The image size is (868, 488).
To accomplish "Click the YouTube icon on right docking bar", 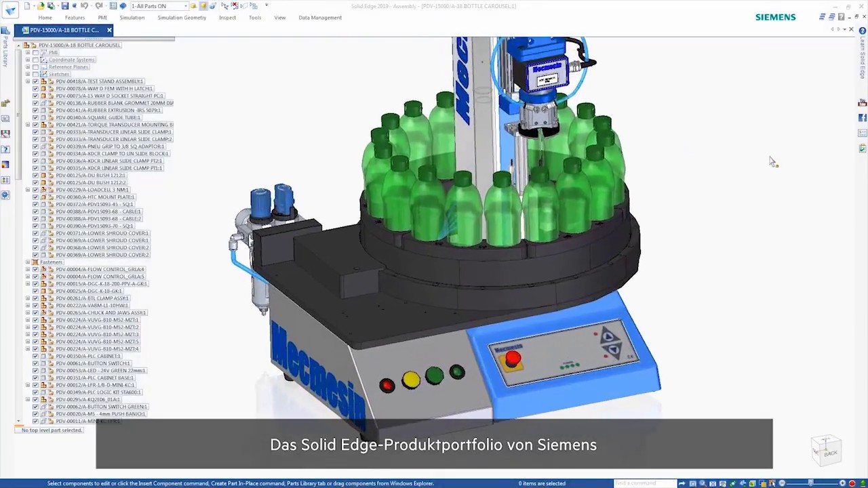I will tap(863, 103).
